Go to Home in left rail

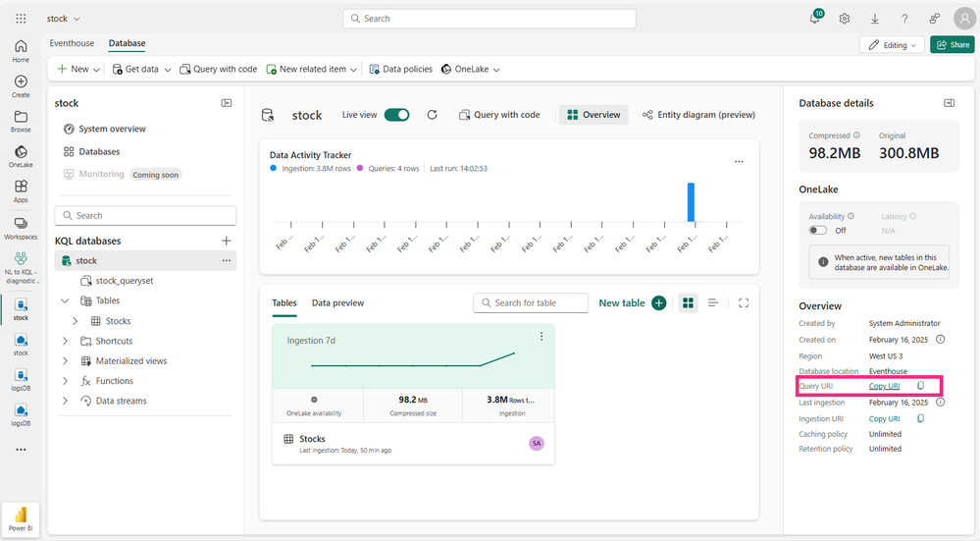(21, 51)
